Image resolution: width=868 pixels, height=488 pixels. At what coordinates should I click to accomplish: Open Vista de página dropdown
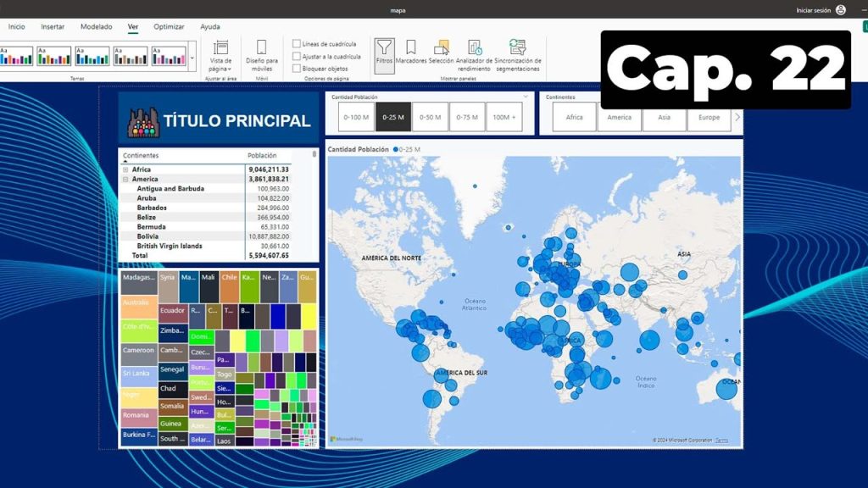(x=221, y=54)
